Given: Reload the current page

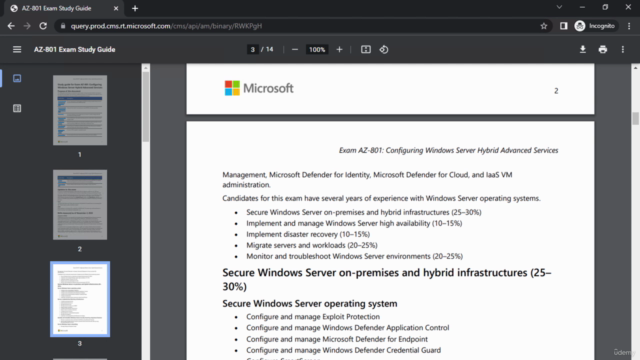Looking at the screenshot, I should pos(43,26).
